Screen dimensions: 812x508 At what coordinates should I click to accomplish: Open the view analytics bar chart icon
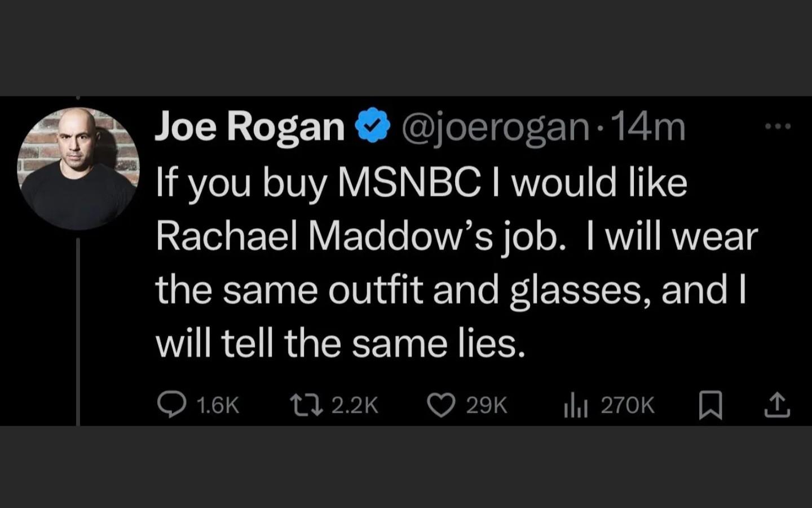point(576,405)
